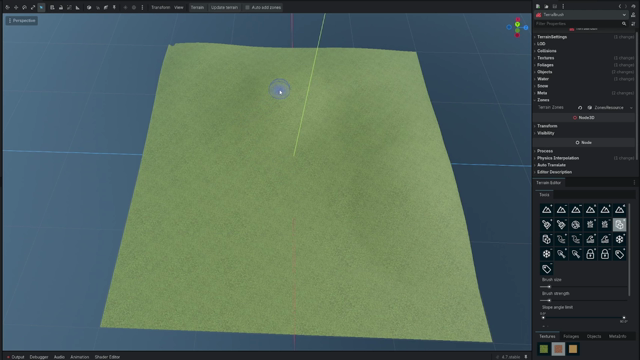640x360 pixels.
Task: Click the create new resource icon in Inspector
Action: 538,6
